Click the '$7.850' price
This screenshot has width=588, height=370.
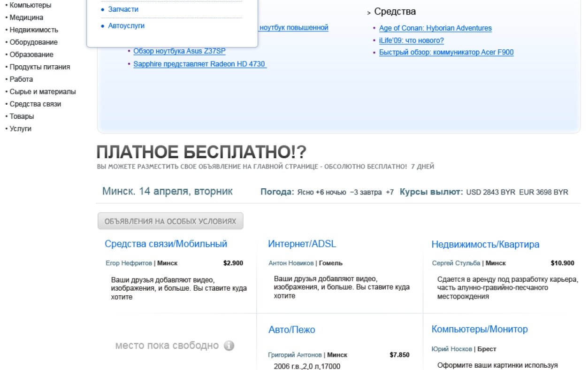399,355
